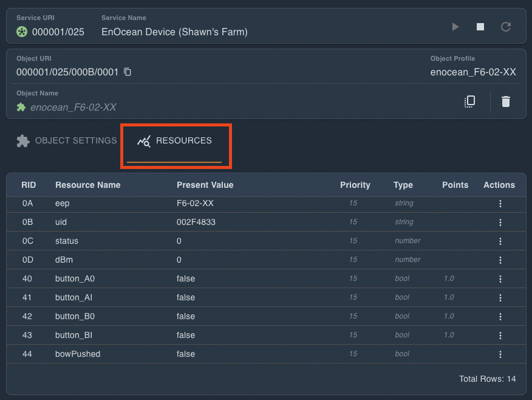Edit the object name enocean_F6-02-XX field
The height and width of the screenshot is (400, 532).
(73, 108)
